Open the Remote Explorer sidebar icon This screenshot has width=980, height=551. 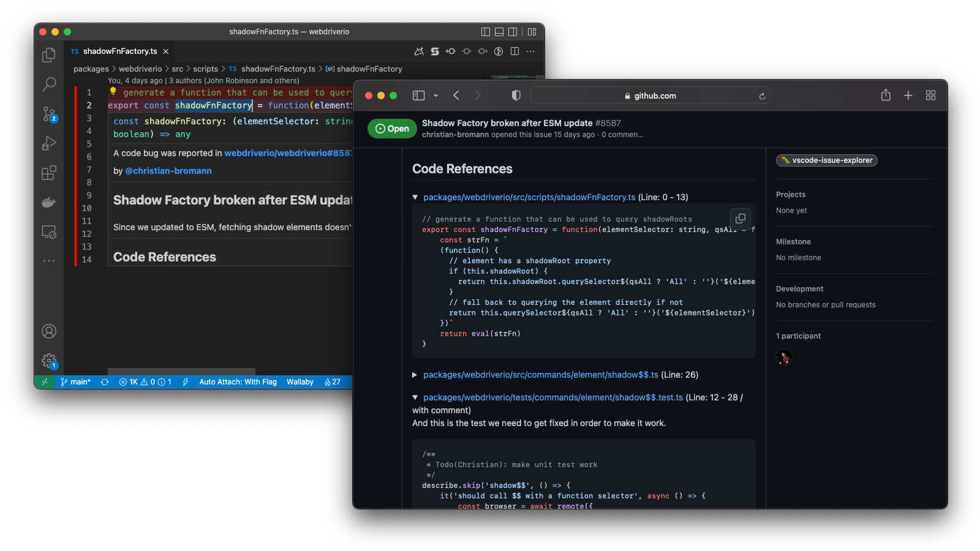[49, 231]
